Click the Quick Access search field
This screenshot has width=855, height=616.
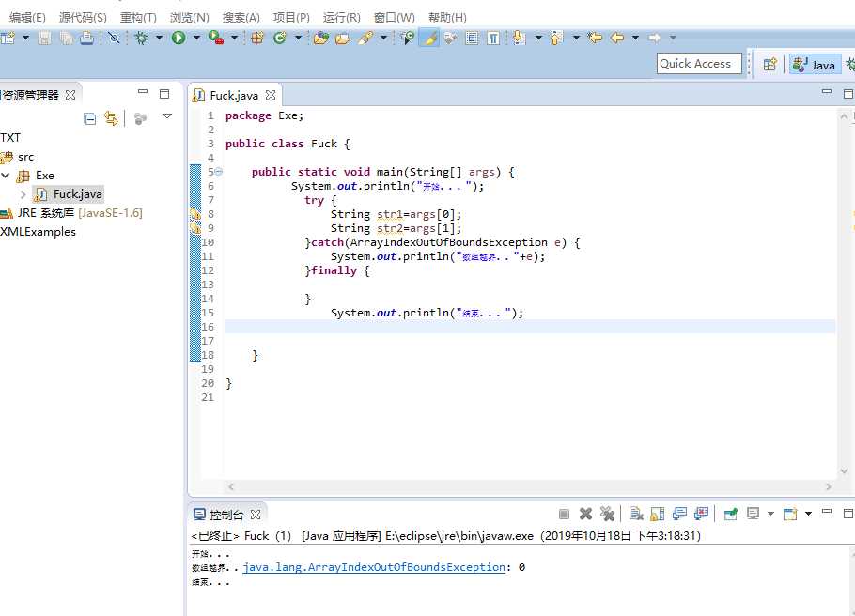[699, 64]
